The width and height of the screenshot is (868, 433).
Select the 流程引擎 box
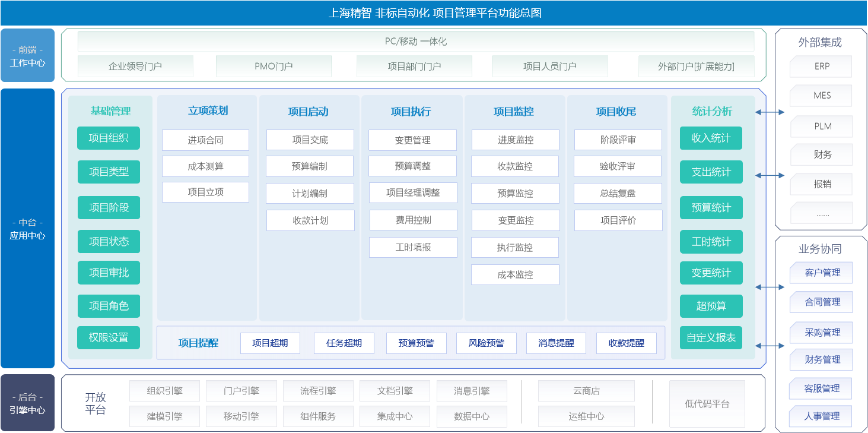318,391
